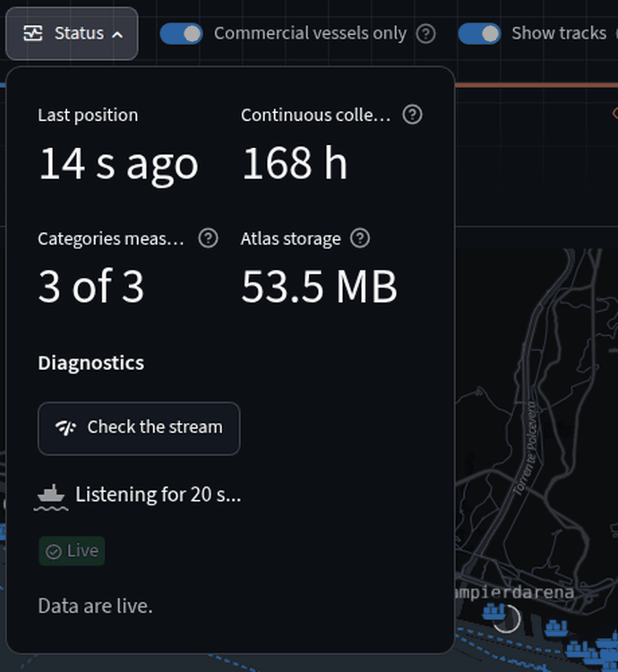Click the 14 s ago value
This screenshot has width=618, height=672.
point(118,164)
